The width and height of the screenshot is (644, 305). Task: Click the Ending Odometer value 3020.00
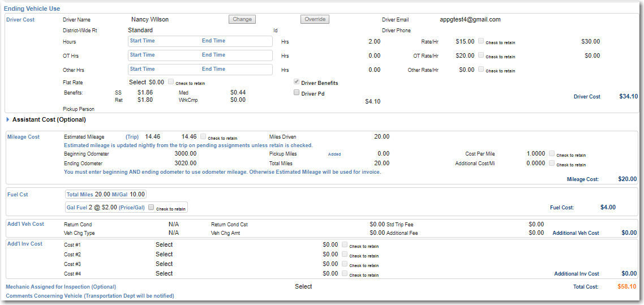[x=186, y=163]
